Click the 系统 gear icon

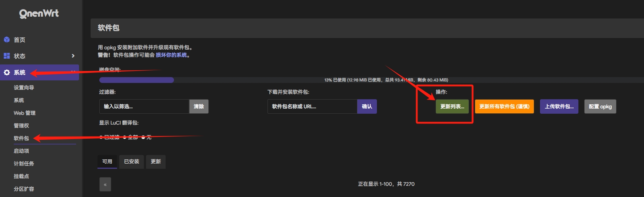point(7,72)
